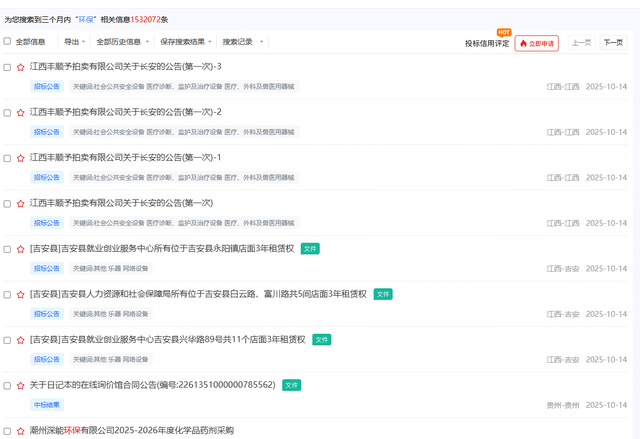Click star beside 白云路、富川路共5间店面 listing
640x439 pixels.
[x=20, y=295]
